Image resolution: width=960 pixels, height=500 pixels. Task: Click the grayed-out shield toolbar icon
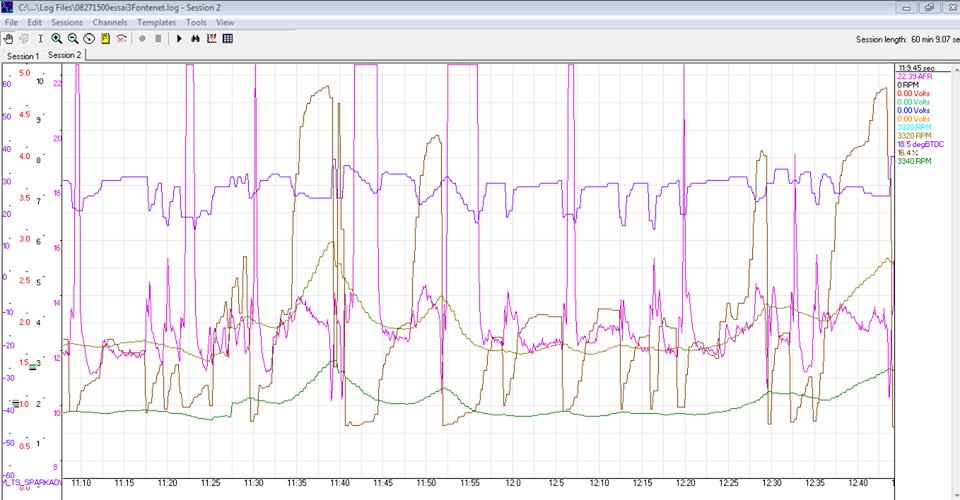(24, 39)
